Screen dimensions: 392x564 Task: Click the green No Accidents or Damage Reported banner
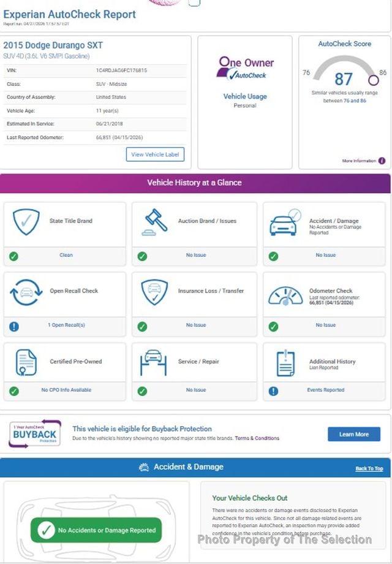[96, 530]
